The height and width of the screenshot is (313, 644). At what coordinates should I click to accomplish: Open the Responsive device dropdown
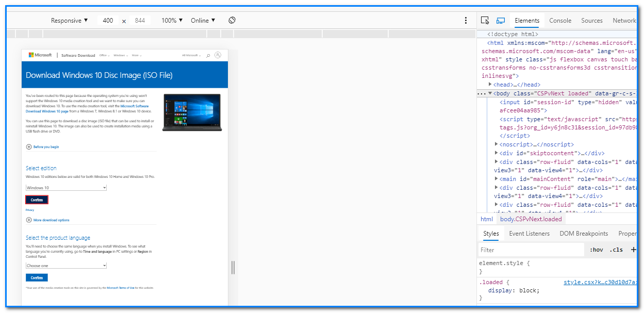pyautogui.click(x=69, y=21)
